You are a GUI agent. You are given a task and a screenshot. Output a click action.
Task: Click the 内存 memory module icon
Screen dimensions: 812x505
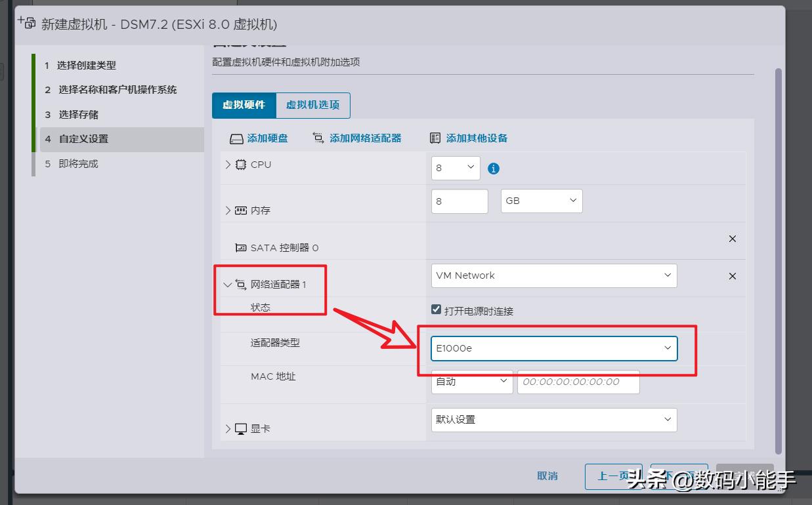(x=242, y=210)
